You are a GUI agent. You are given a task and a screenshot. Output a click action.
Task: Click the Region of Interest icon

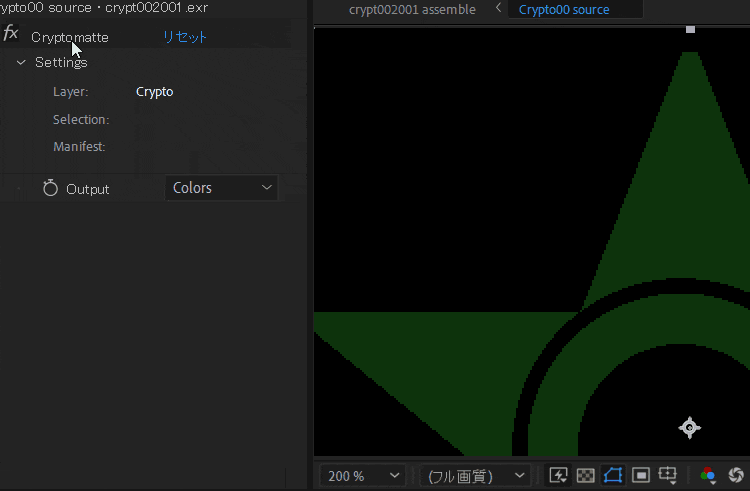(640, 475)
